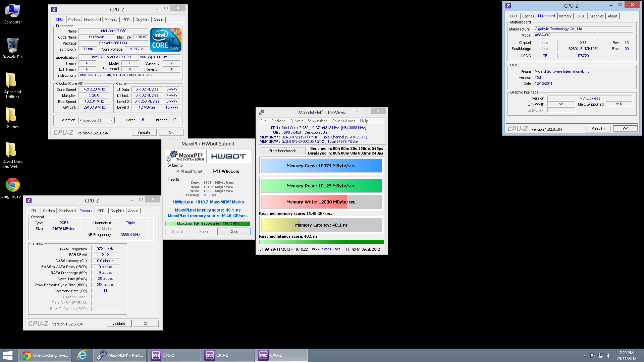Switch to SPD tab in CPU window
644x362 pixels.
[126, 20]
